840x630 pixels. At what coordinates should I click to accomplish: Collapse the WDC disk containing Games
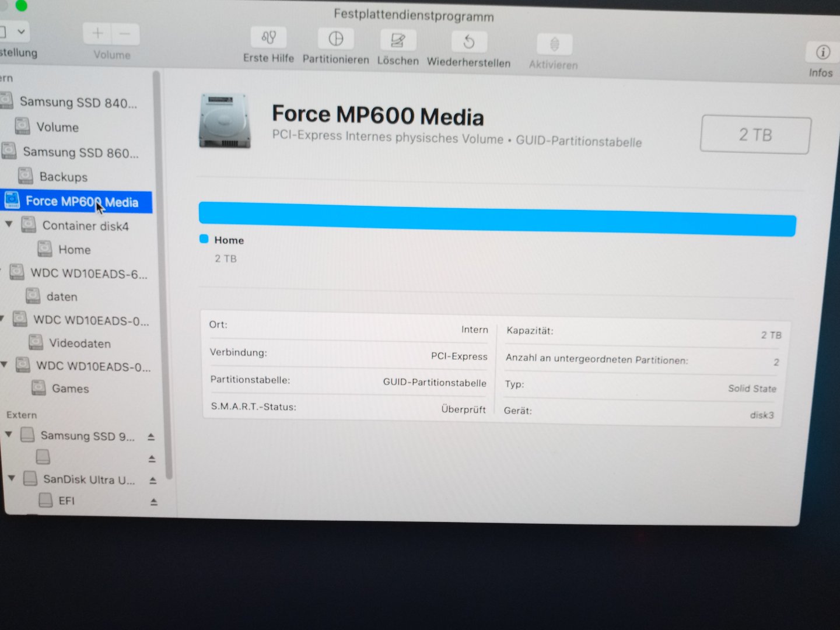click(x=4, y=365)
